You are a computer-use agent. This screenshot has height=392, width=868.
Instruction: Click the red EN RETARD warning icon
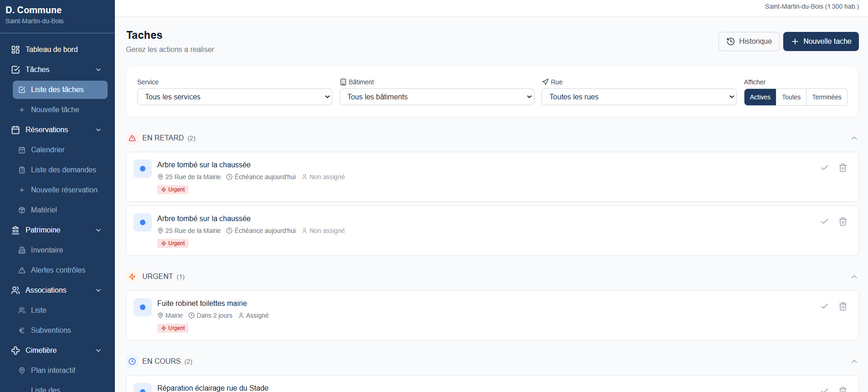[132, 138]
